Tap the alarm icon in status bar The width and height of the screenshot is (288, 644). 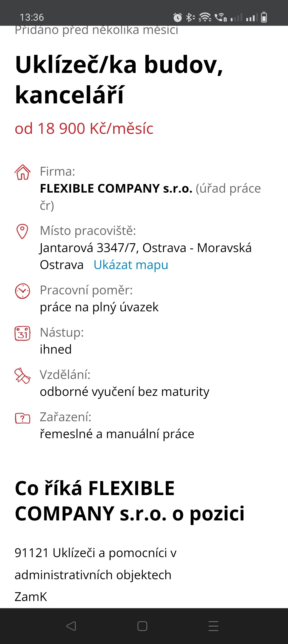177,17
